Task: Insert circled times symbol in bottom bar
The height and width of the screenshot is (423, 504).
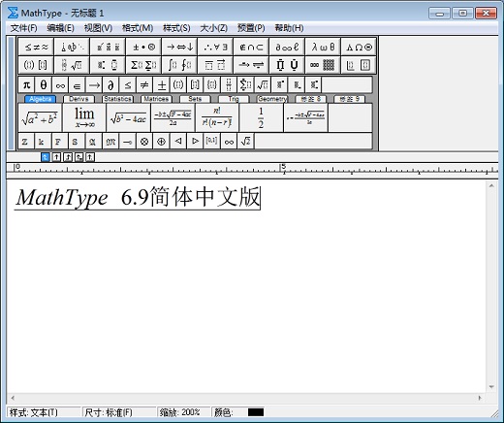Action: [144, 142]
